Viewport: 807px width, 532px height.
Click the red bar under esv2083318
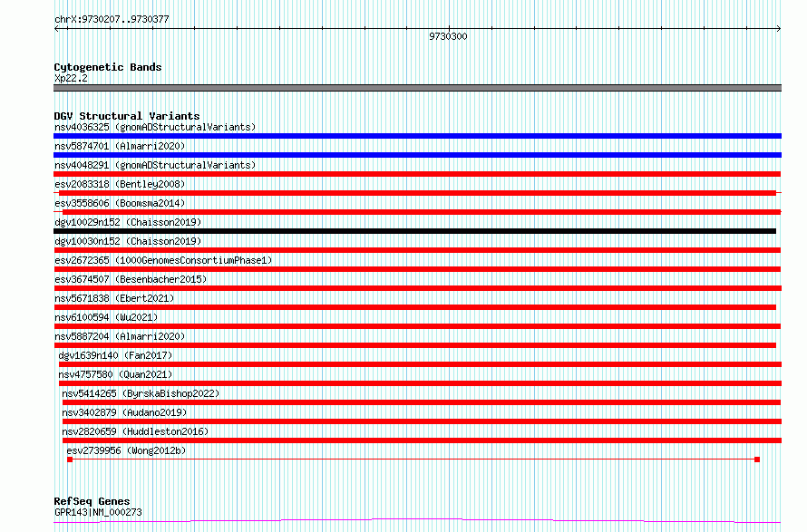tap(417, 193)
